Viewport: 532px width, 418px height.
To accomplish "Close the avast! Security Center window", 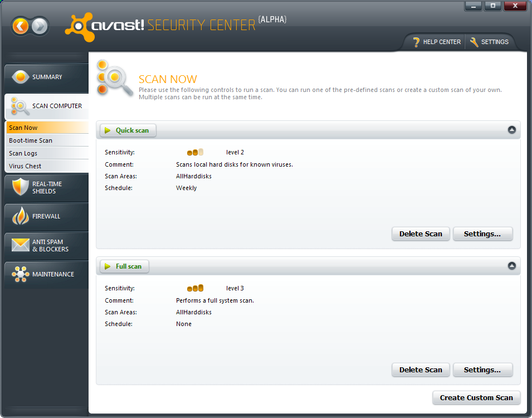I will [515, 6].
